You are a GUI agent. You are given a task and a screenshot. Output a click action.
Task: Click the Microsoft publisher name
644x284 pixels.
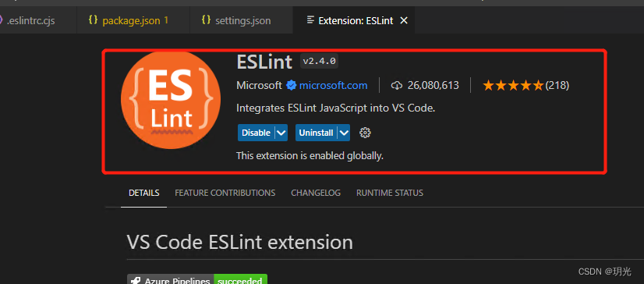pyautogui.click(x=259, y=86)
